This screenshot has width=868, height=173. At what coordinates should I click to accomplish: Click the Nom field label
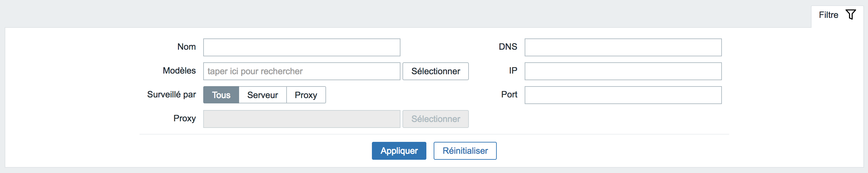click(x=186, y=47)
